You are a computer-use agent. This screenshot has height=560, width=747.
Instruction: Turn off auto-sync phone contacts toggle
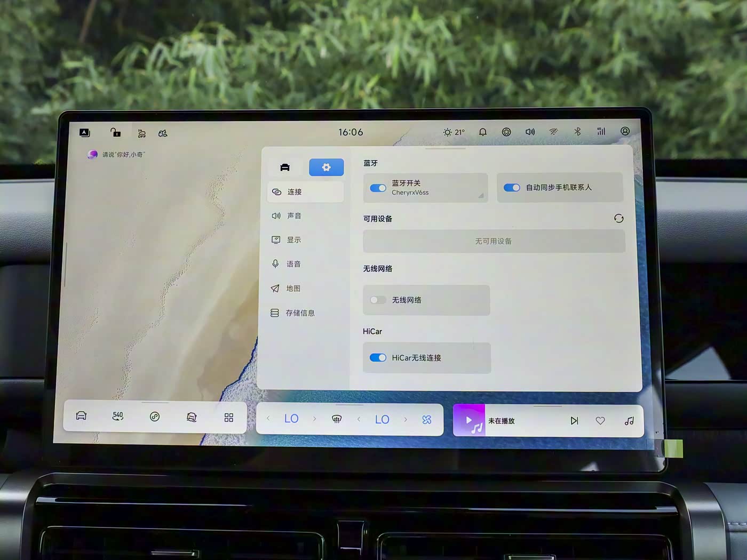click(x=512, y=188)
